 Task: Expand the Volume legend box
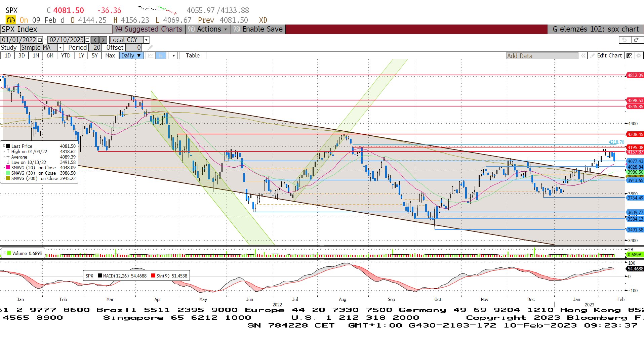5,253
